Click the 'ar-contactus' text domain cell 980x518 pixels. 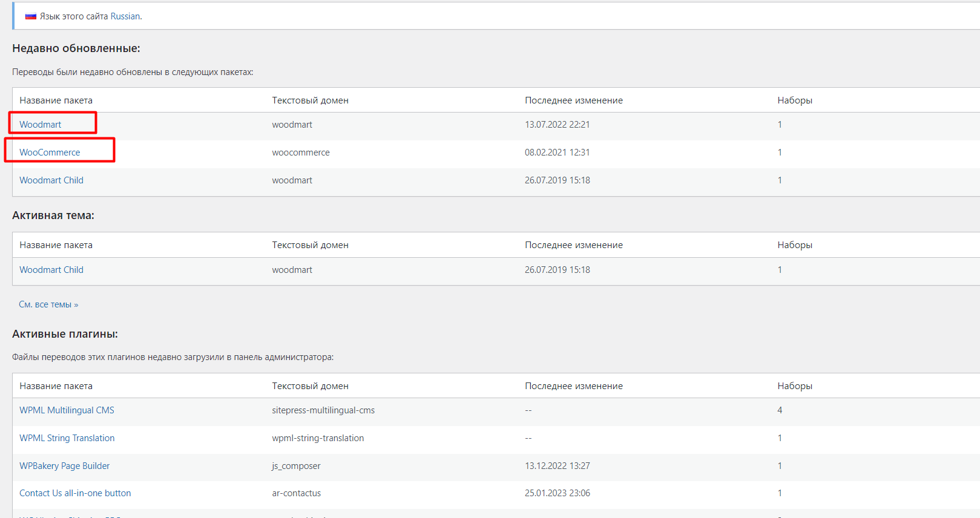coord(296,493)
